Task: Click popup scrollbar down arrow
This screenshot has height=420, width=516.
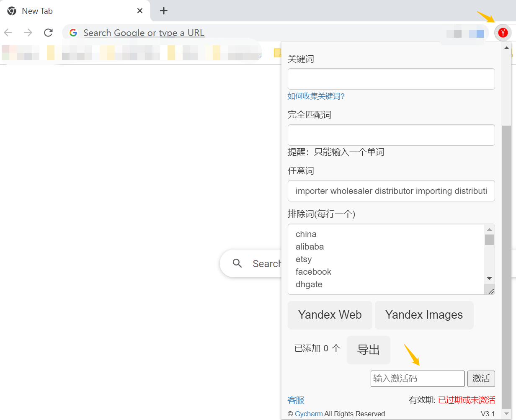Action: [506, 413]
